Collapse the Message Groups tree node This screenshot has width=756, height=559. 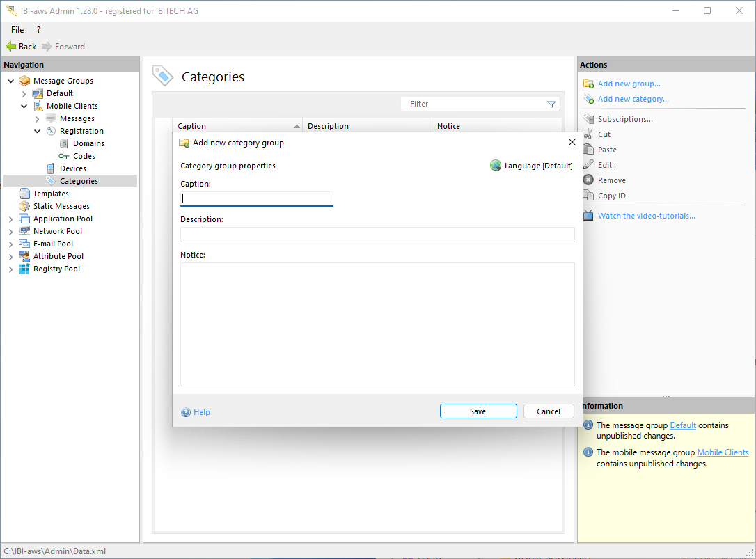click(11, 81)
